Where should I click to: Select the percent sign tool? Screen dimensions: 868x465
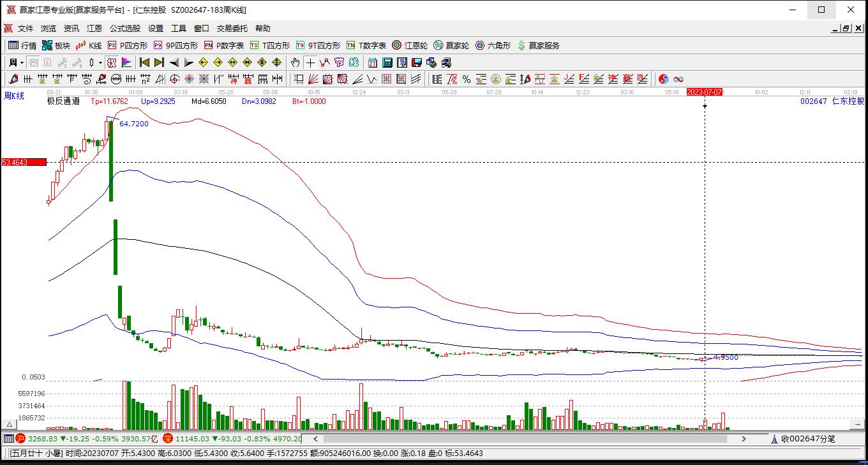tap(467, 79)
